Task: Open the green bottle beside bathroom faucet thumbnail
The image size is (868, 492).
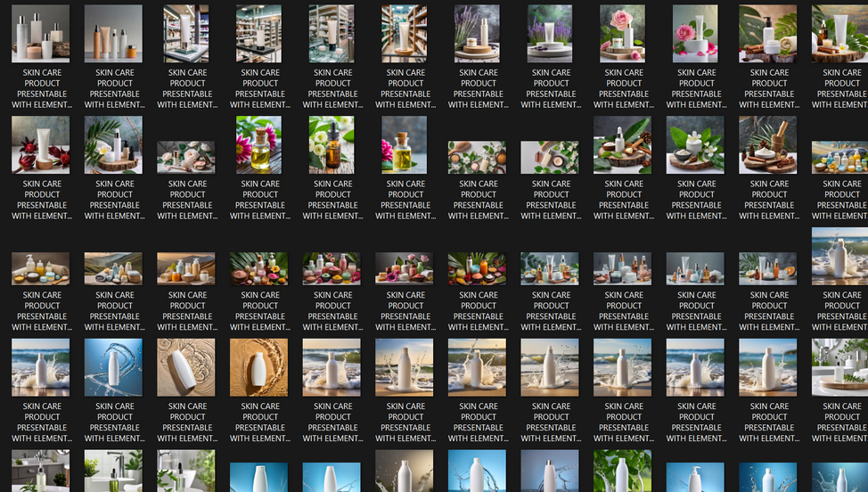Action: pos(115,471)
